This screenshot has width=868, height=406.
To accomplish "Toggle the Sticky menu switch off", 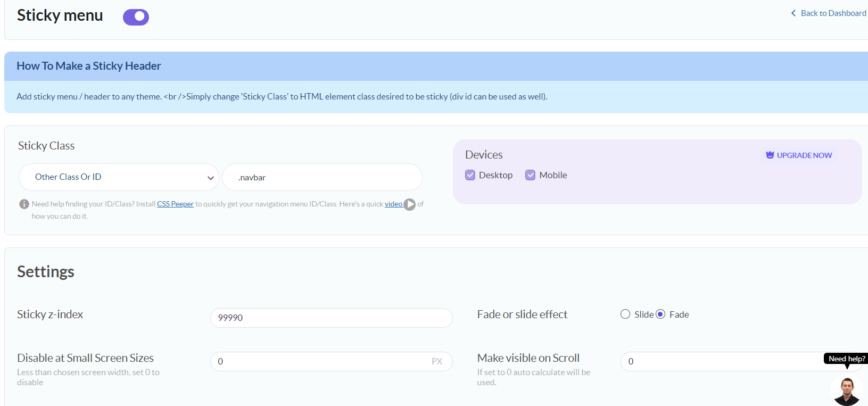I will [136, 17].
